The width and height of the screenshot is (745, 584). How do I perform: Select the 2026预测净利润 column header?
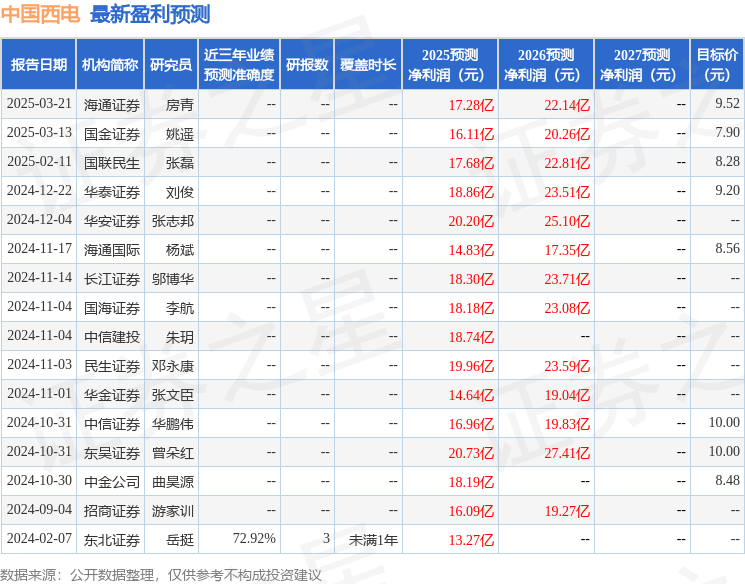tap(546, 65)
